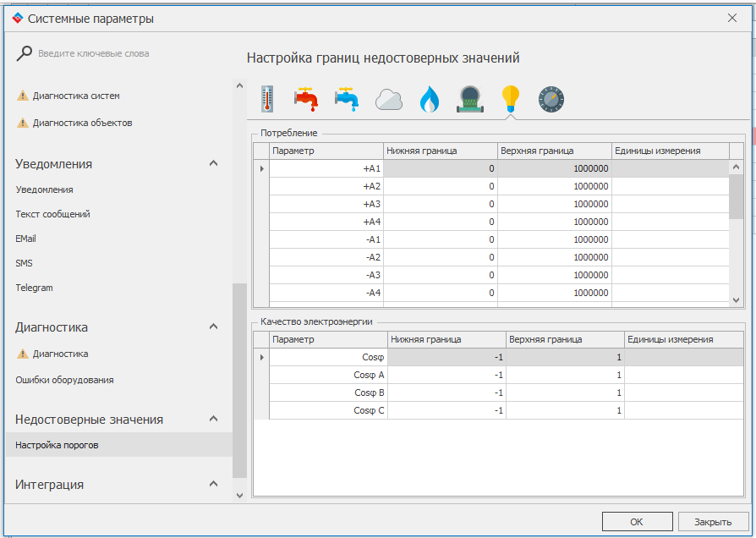Collapse the Диагностика section chevron

214,327
